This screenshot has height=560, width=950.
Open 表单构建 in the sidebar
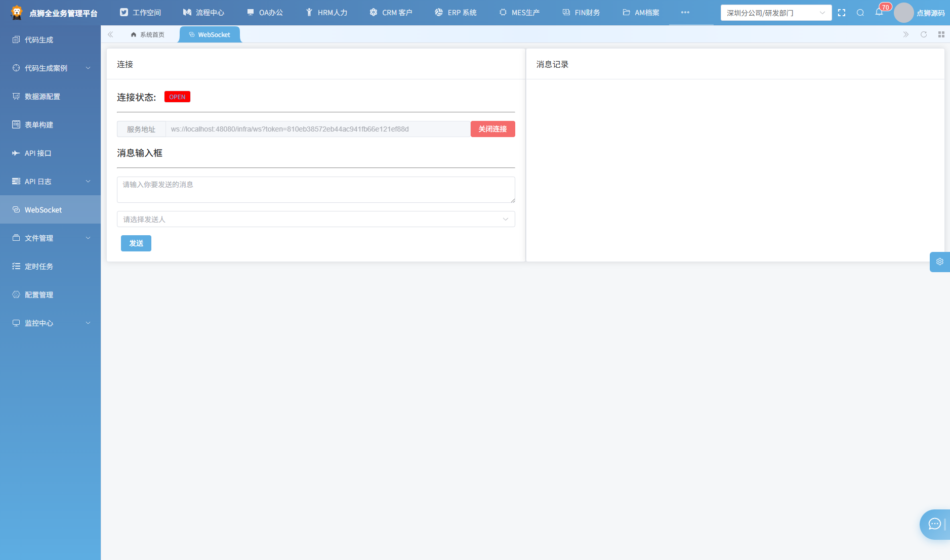[x=50, y=124]
